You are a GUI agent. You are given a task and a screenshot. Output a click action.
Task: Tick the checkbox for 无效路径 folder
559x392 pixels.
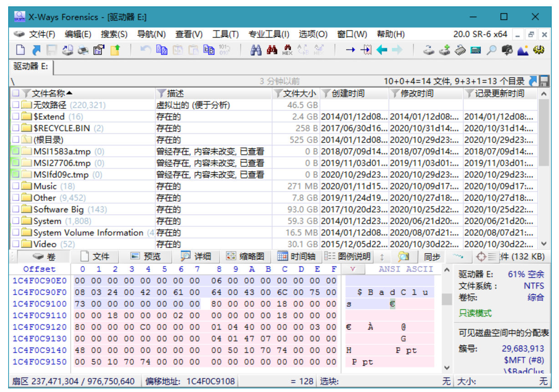15,105
